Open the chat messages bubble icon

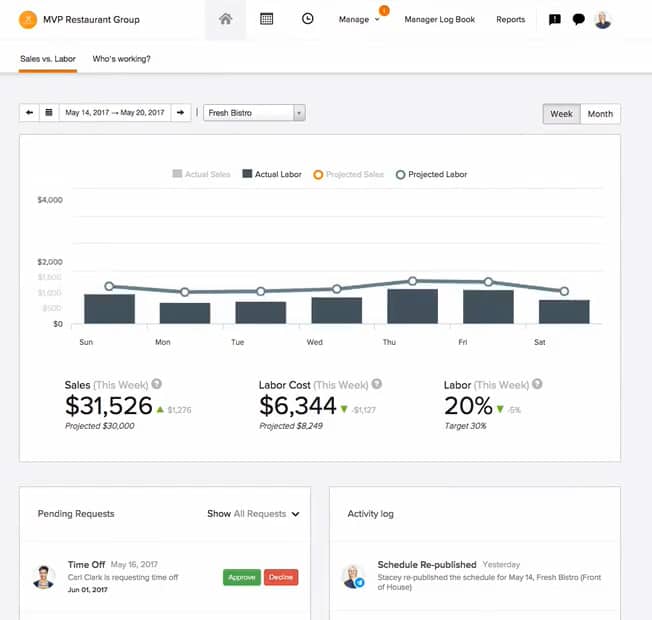pos(578,20)
